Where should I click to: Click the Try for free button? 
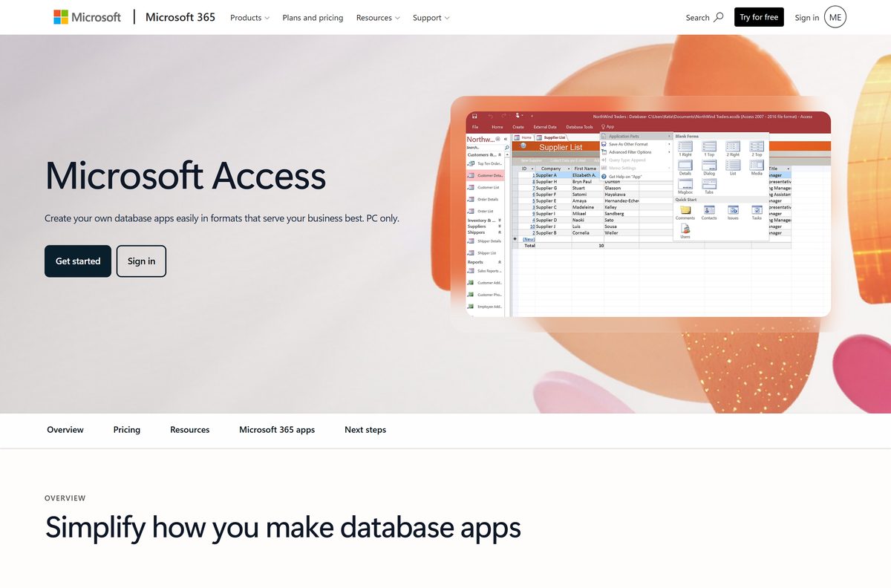coord(759,17)
